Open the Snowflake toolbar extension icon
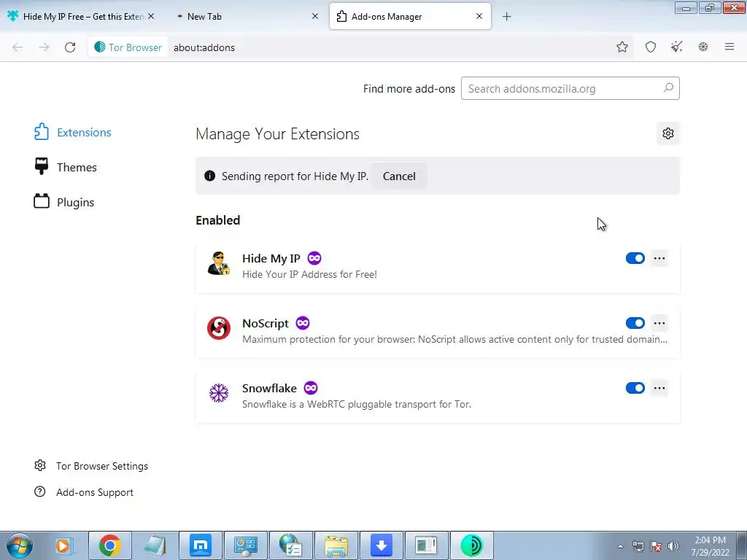Image resolution: width=747 pixels, height=560 pixels. coord(703,47)
